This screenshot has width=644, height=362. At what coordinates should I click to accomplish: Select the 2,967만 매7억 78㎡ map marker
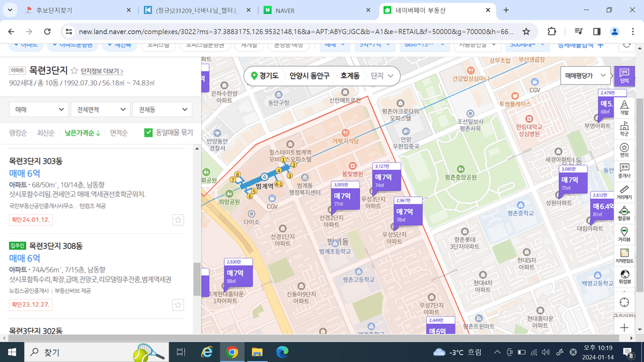point(408,211)
